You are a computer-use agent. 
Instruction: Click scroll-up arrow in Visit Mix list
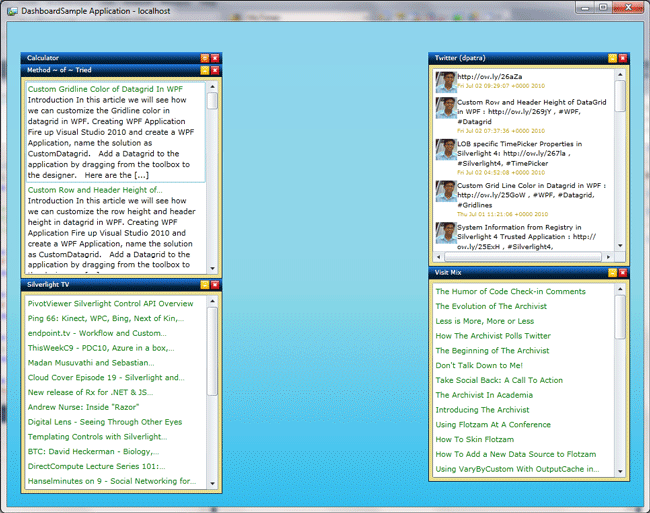coord(620,289)
